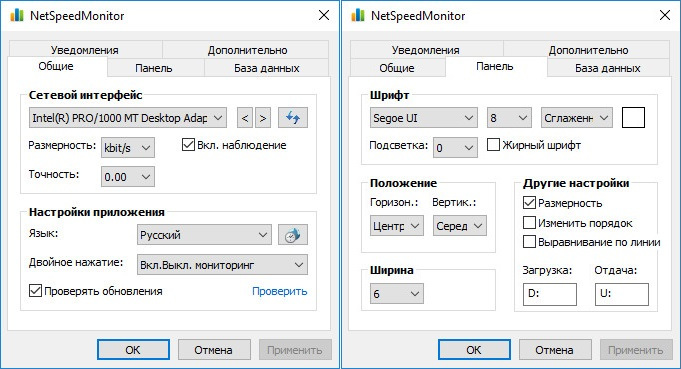Screen dimensions: 681x369
Task: Click the Загрузка prefix field 'D:'
Action: (550, 294)
